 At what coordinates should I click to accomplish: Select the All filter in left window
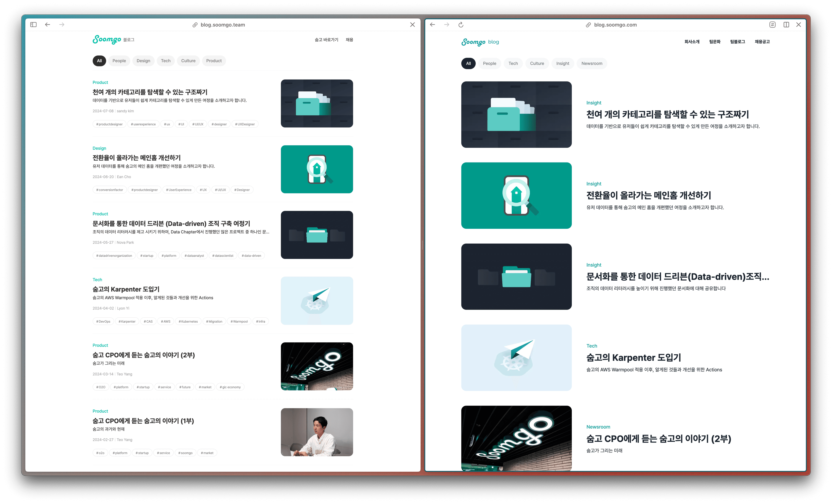tap(99, 61)
